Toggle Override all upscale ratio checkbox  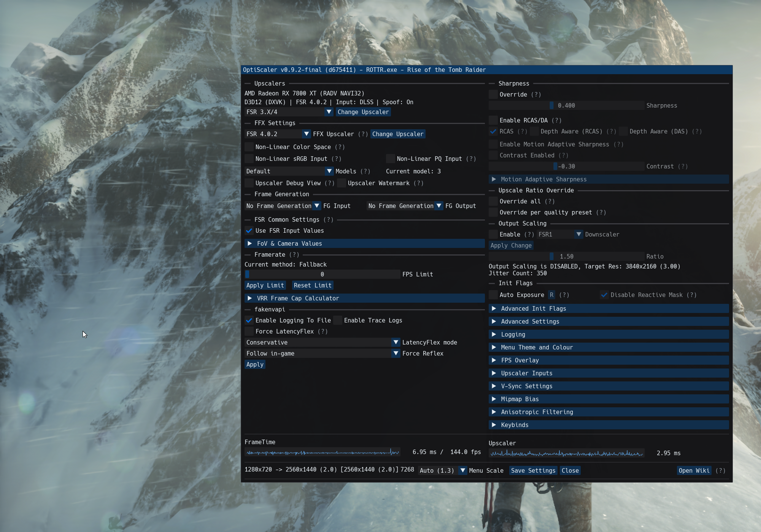coord(493,201)
